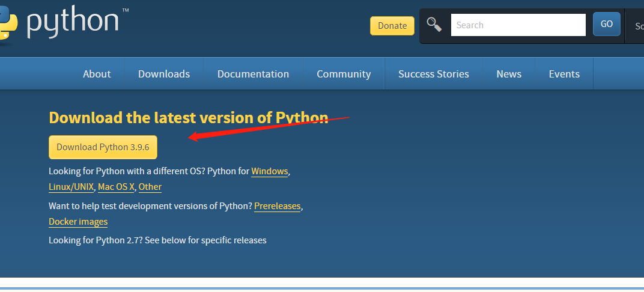644x292 pixels.
Task: Open the Linux/UNIX link
Action: [x=71, y=187]
